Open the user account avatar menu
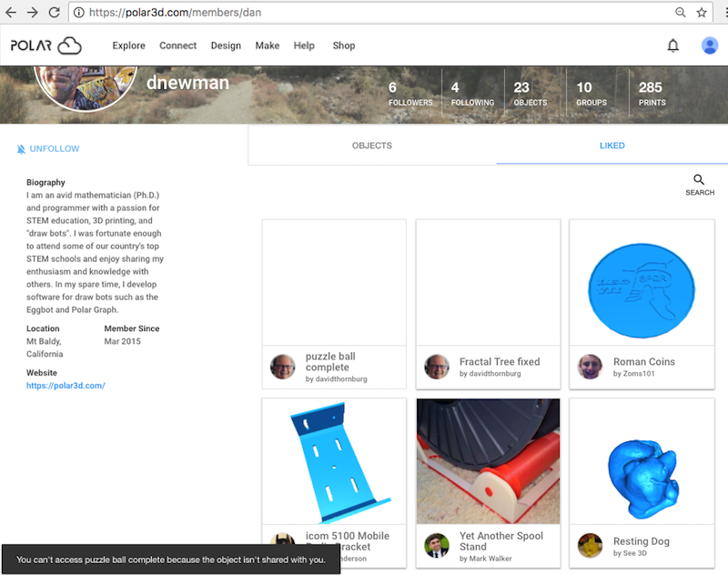The image size is (728, 575). tap(710, 45)
